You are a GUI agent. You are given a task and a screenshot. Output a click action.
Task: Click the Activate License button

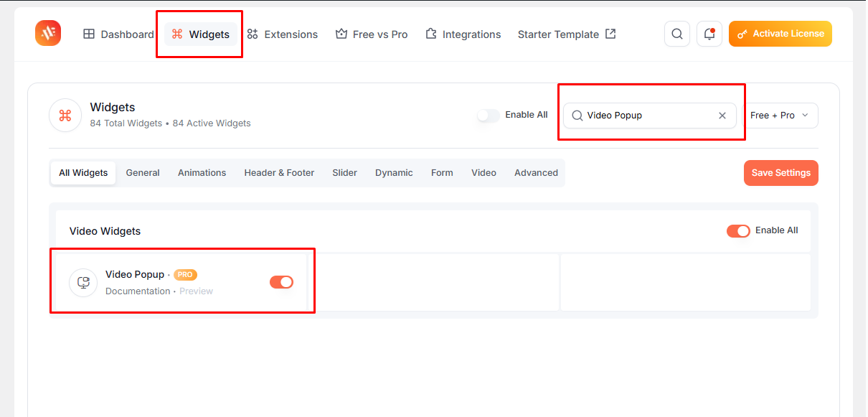[x=780, y=34]
